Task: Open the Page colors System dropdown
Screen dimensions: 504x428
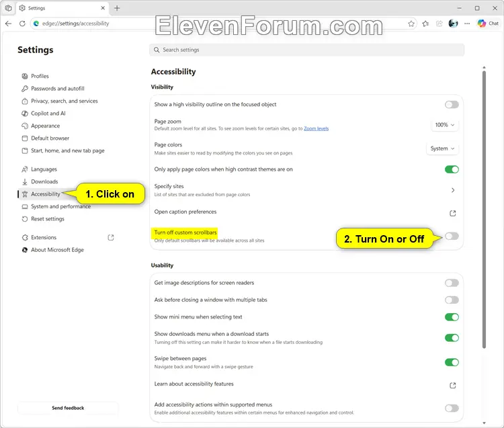Action: coord(442,148)
